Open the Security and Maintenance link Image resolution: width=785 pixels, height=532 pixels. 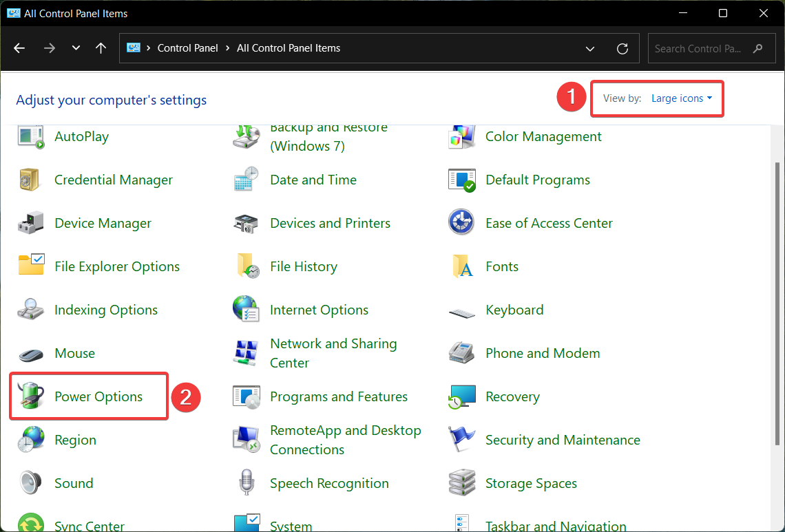pos(562,440)
